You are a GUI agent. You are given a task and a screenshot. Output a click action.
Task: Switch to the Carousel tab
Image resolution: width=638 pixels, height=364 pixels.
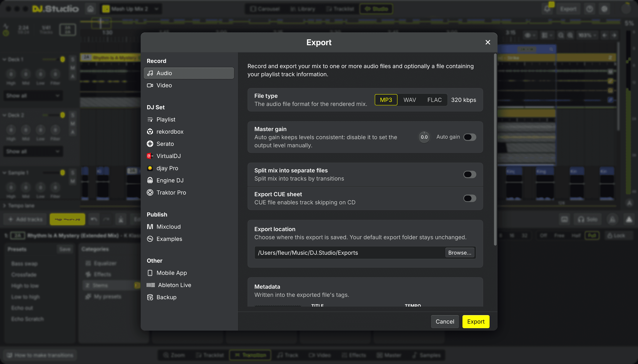click(x=265, y=9)
